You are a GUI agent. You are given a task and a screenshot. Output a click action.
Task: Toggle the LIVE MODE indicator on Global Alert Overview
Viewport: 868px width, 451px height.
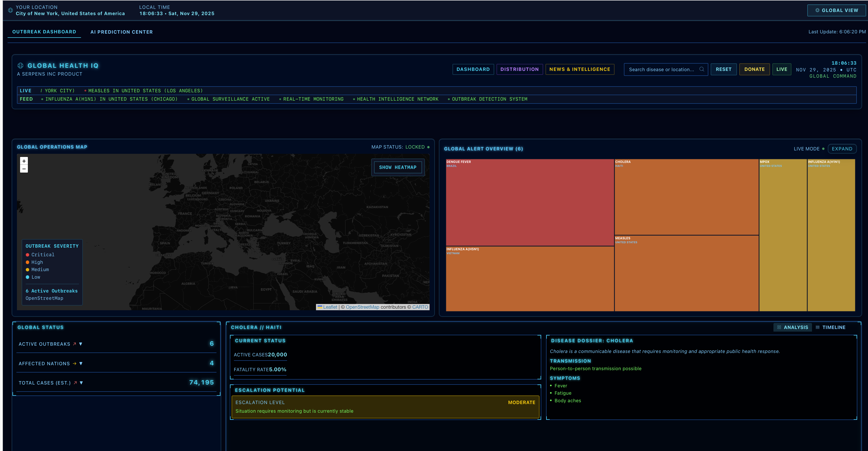823,149
